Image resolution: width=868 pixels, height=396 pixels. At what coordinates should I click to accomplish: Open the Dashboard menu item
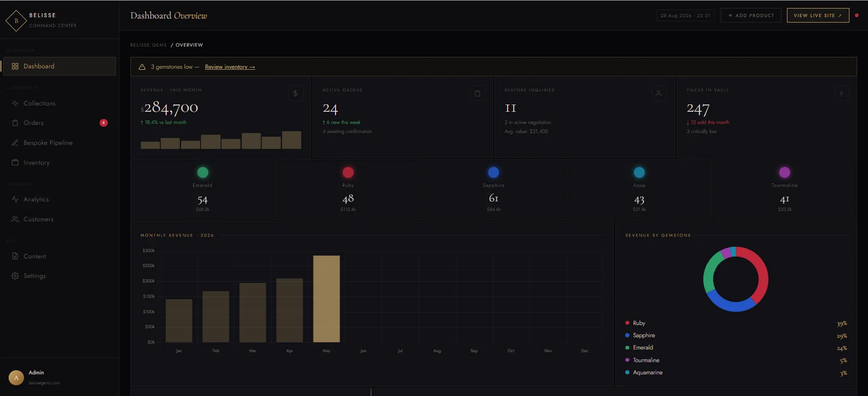pyautogui.click(x=59, y=66)
